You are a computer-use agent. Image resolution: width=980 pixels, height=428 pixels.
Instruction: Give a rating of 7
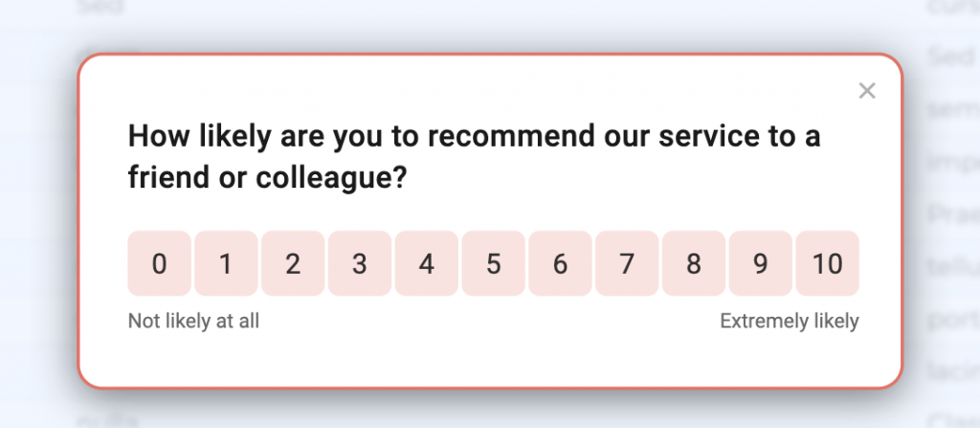[x=627, y=263]
